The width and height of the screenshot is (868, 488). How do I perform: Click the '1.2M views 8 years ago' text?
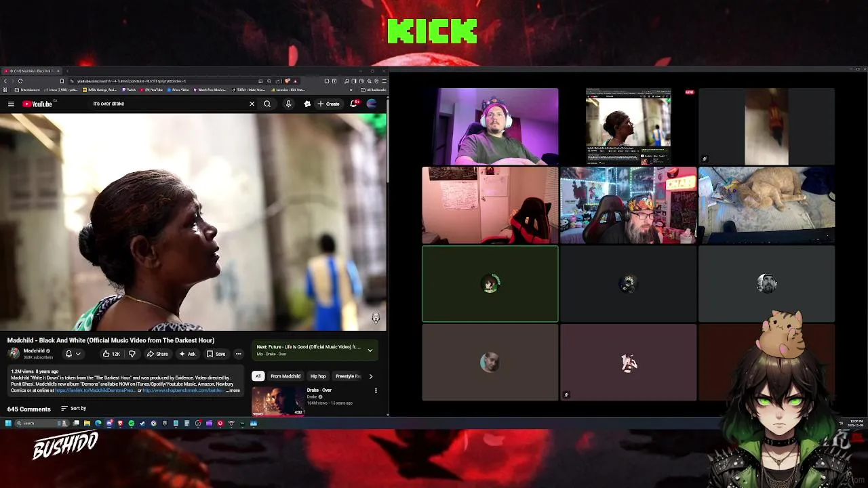35,371
